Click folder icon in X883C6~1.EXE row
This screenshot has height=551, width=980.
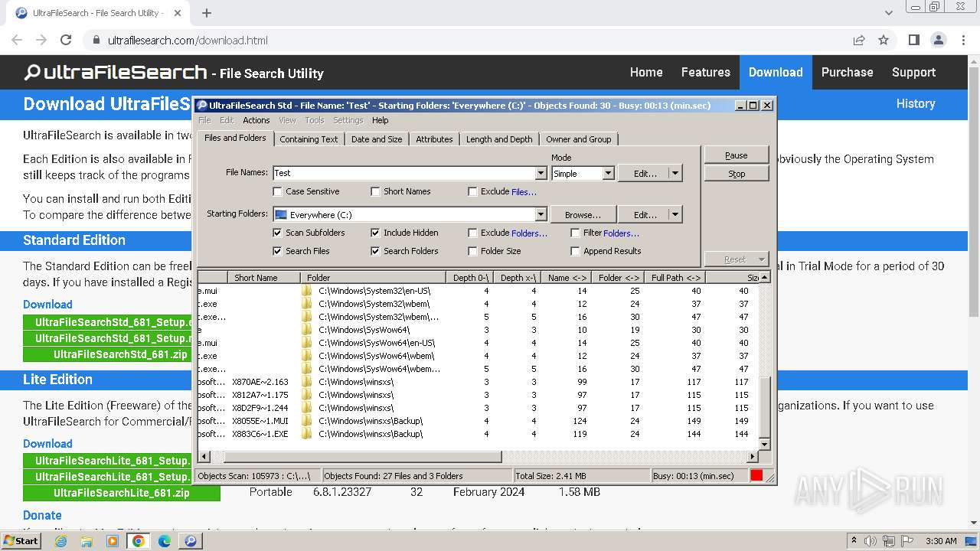pos(307,434)
